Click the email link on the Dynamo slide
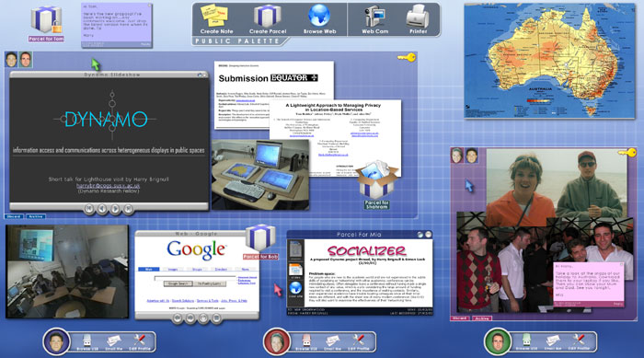This screenshot has height=358, width=644. click(108, 185)
